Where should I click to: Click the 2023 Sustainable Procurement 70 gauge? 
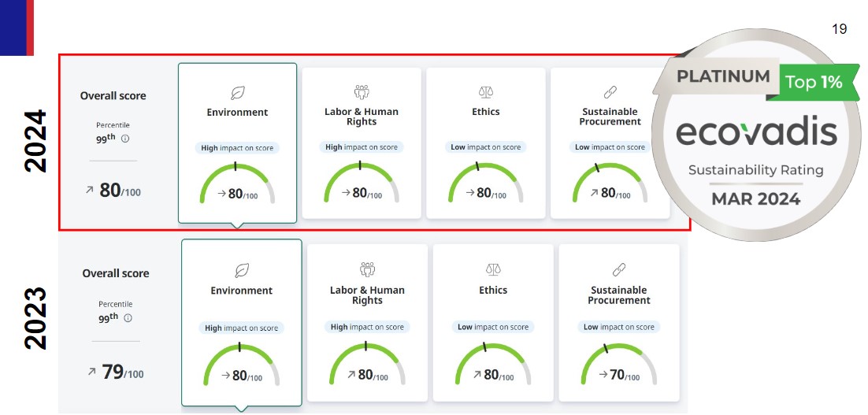619,364
